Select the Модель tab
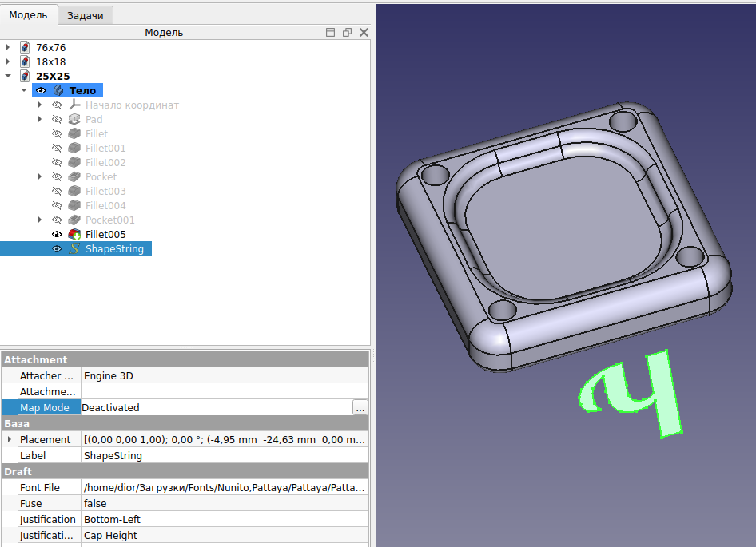 (x=28, y=14)
